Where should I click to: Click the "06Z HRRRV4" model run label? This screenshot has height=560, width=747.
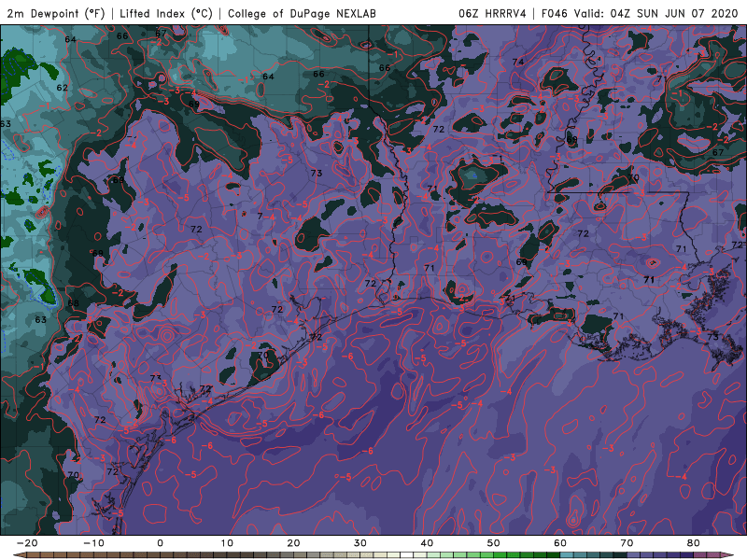(492, 13)
